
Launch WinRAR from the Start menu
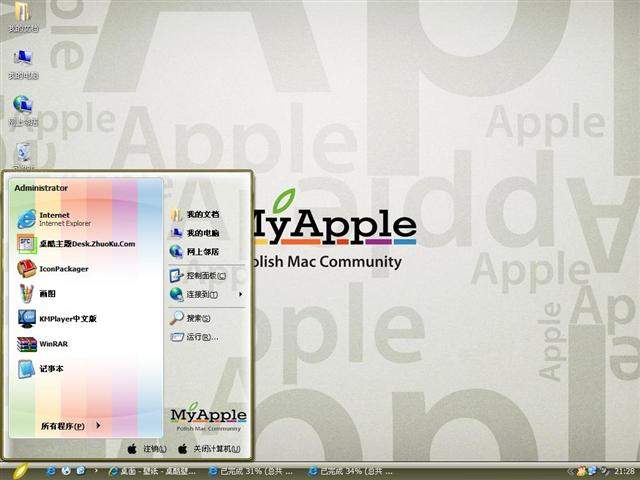[x=42, y=344]
